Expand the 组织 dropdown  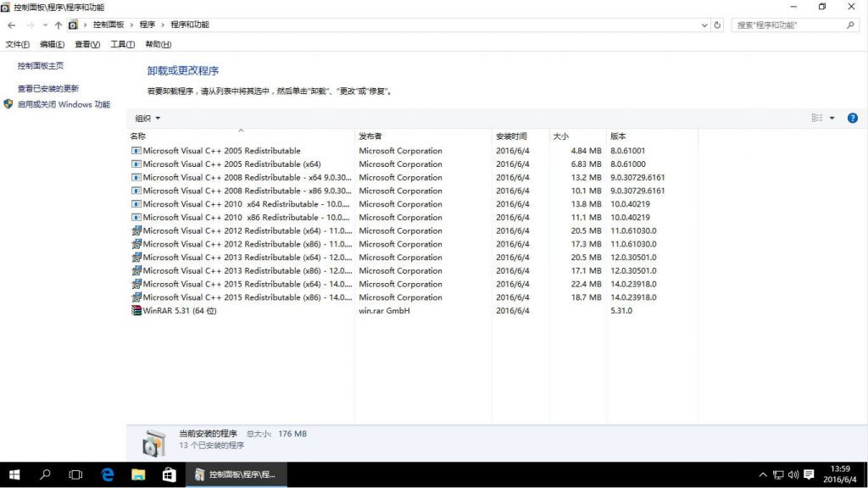point(147,119)
